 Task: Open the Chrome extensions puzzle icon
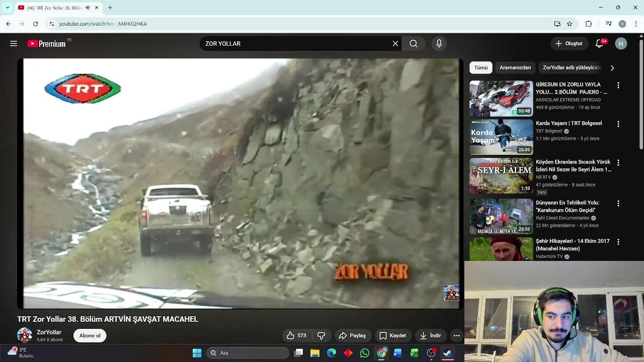coord(589,24)
